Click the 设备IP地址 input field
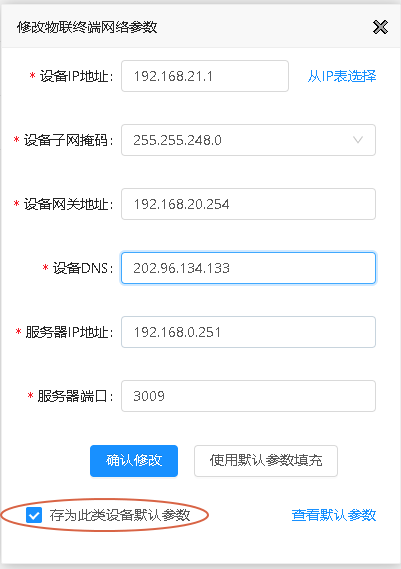The image size is (401, 569). [x=205, y=76]
